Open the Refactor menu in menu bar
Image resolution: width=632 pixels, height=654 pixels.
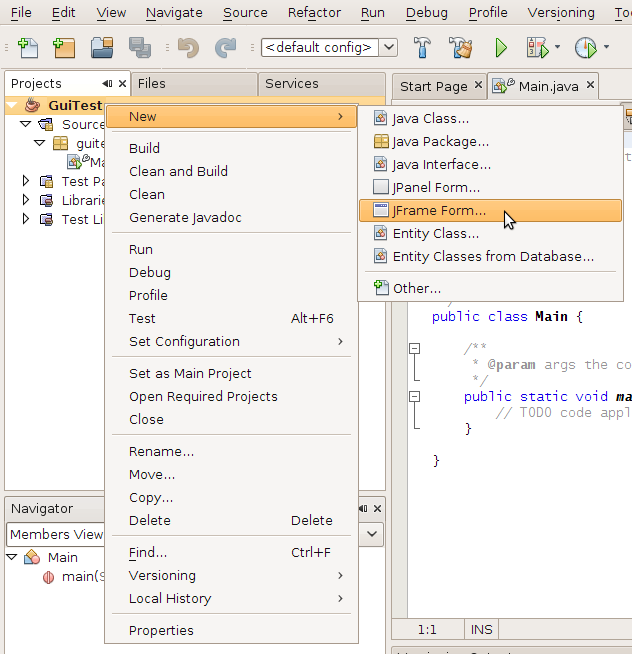tap(314, 13)
